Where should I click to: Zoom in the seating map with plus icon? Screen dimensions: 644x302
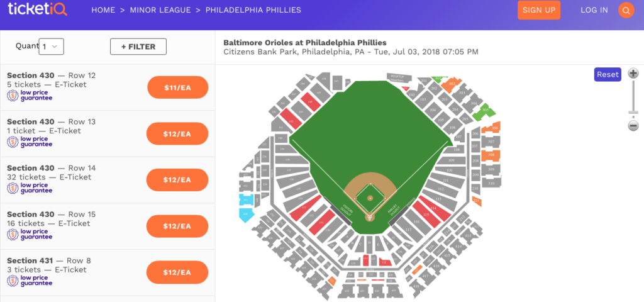[x=633, y=74]
